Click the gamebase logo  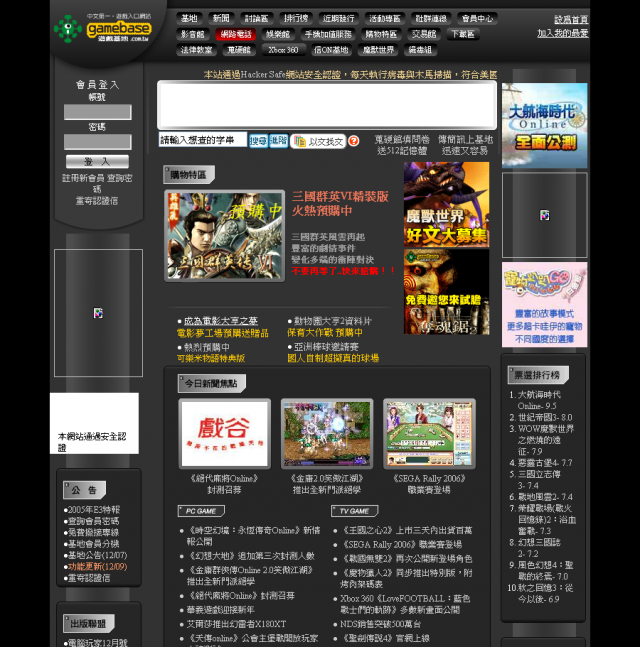tap(103, 28)
